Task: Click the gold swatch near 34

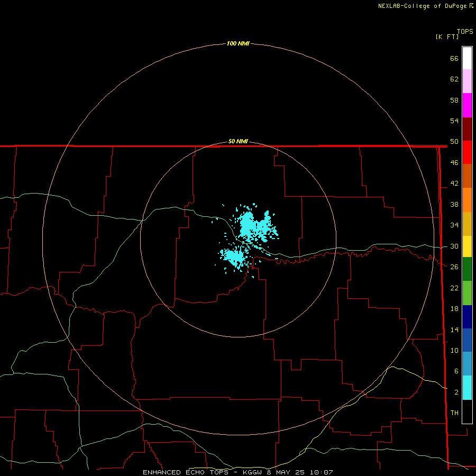Action: (x=467, y=224)
